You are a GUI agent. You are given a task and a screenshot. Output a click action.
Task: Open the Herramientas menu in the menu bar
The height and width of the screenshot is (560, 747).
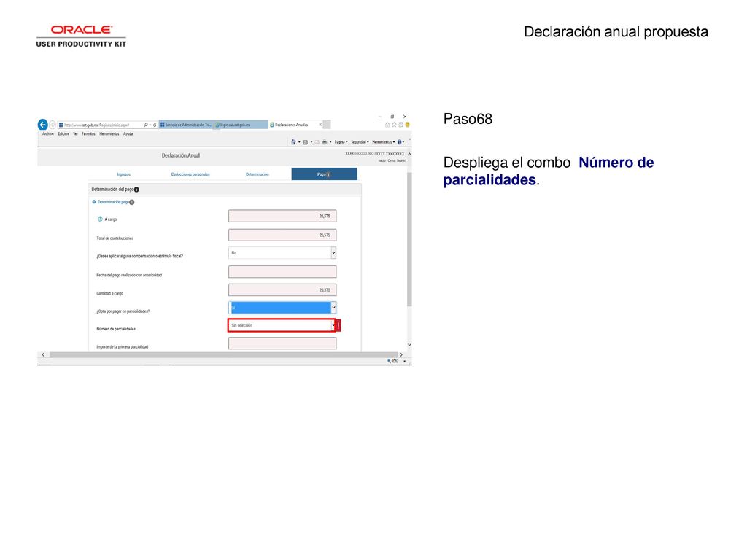[x=109, y=134]
